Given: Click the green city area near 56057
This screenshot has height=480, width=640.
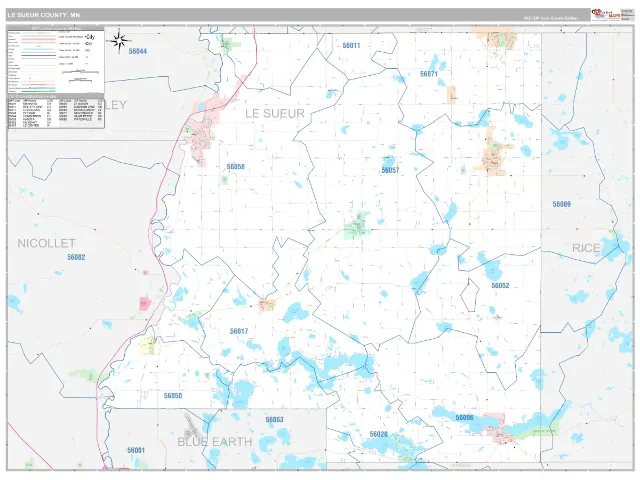Looking at the screenshot, I should [x=357, y=226].
